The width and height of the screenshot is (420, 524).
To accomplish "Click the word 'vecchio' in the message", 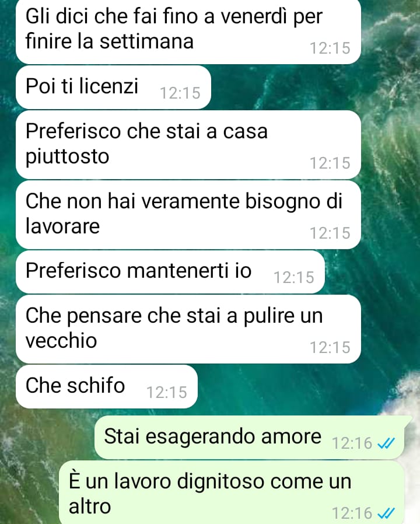I will click(61, 341).
